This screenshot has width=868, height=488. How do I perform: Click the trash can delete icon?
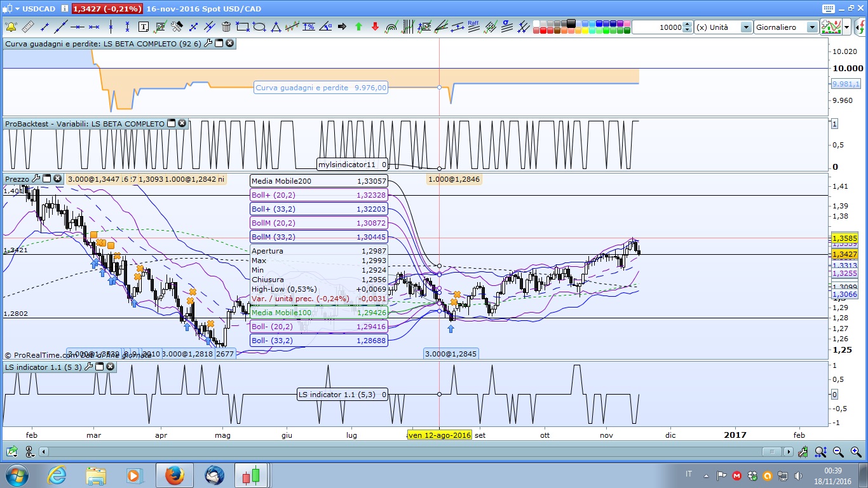pos(226,27)
